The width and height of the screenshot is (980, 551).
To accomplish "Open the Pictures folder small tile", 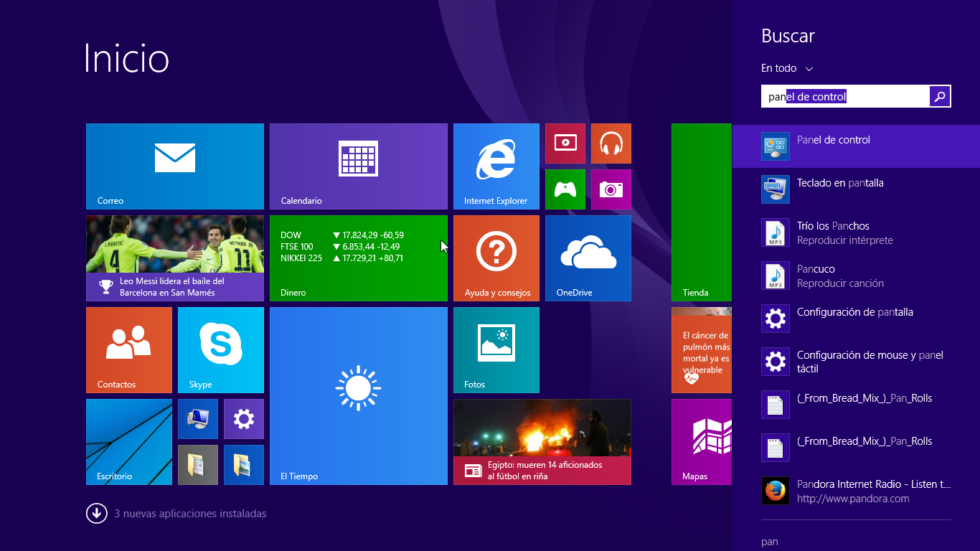I will [244, 465].
